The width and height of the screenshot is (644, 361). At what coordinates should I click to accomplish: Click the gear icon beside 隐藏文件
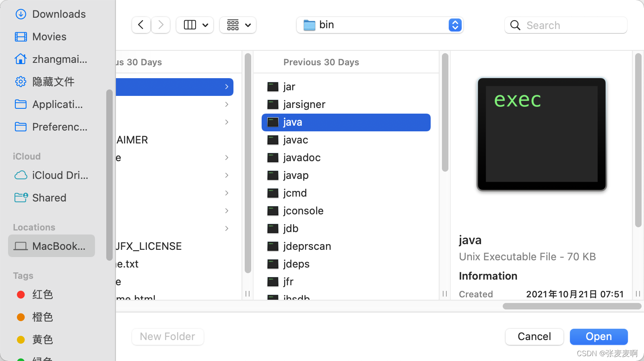[x=21, y=82]
